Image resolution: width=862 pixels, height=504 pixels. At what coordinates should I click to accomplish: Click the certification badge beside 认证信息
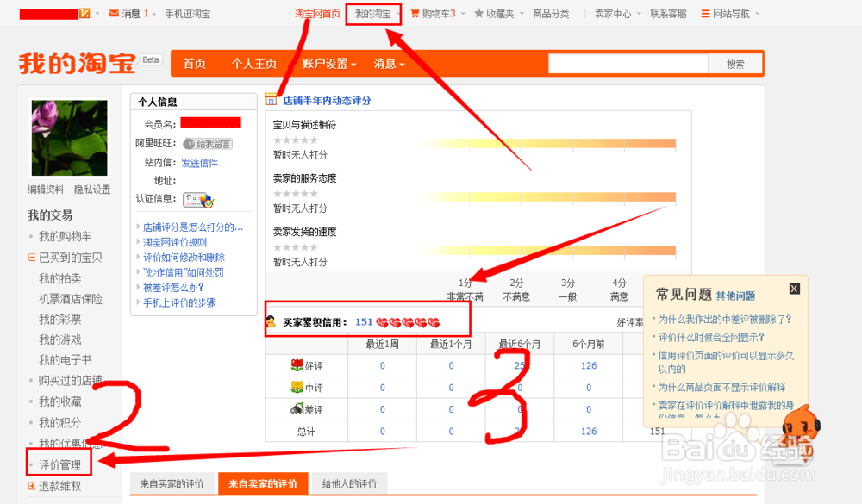point(196,199)
